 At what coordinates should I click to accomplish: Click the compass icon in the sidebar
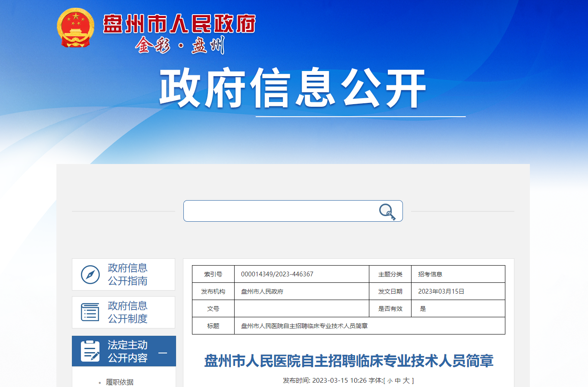pyautogui.click(x=90, y=275)
